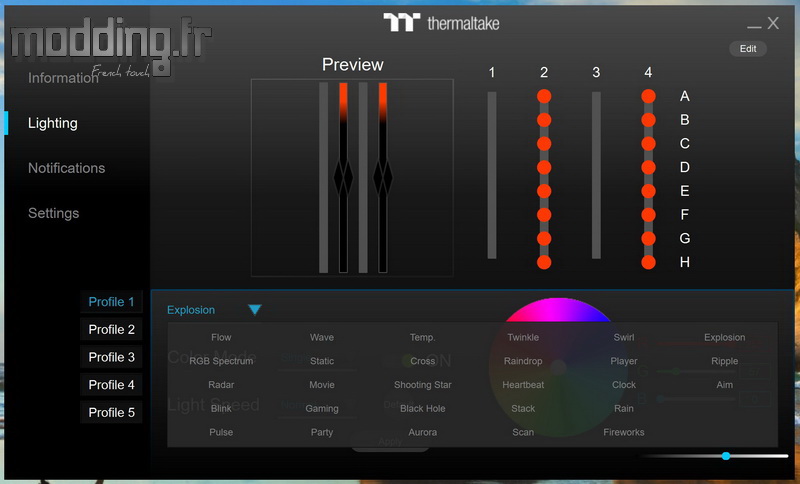Choose the Flow lighting effect
The width and height of the screenshot is (800, 484).
click(x=221, y=337)
